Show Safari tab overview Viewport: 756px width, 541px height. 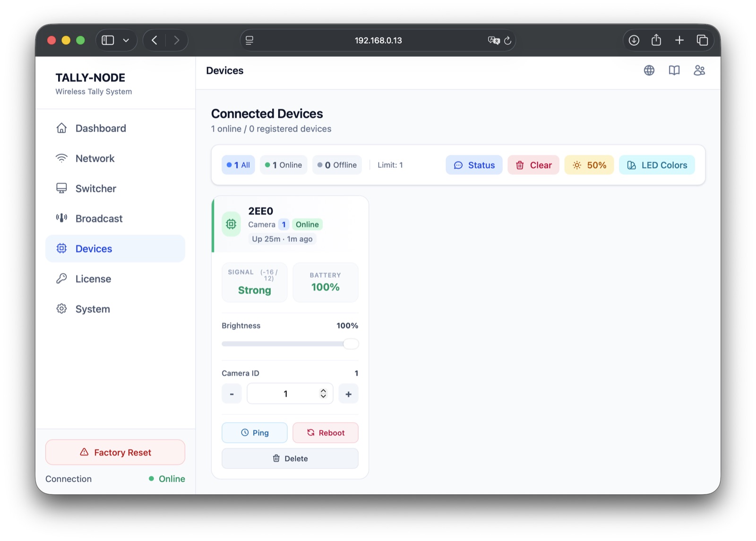pos(702,40)
